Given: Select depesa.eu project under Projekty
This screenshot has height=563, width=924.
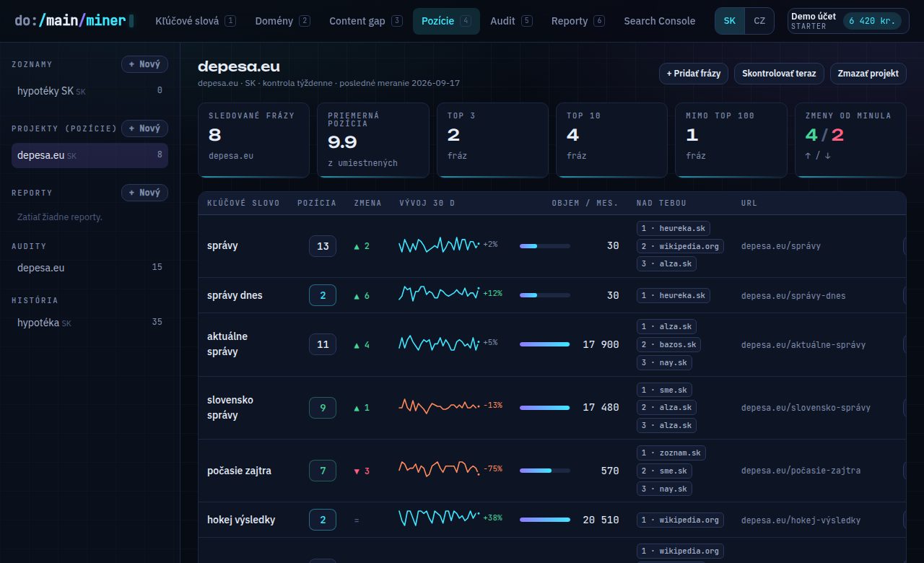Looking at the screenshot, I should tap(90, 155).
